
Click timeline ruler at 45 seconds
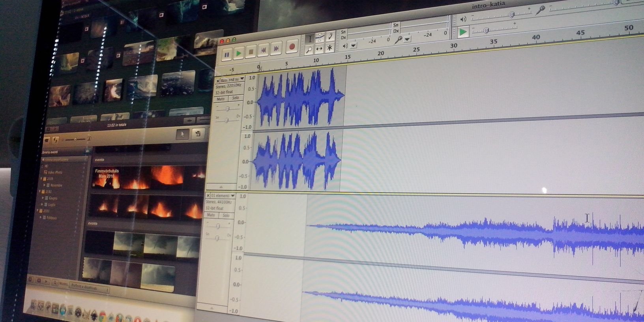coord(580,33)
